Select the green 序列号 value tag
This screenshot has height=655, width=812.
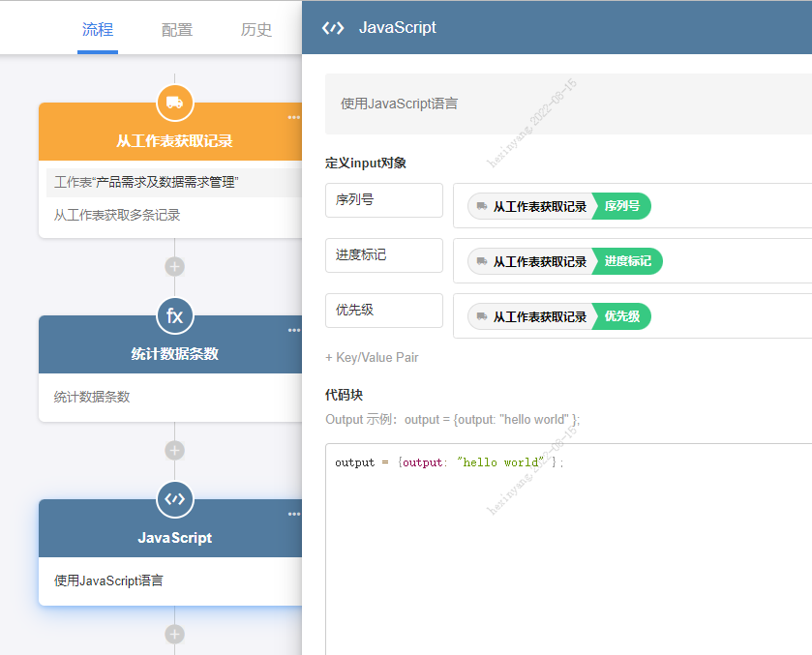(x=622, y=206)
